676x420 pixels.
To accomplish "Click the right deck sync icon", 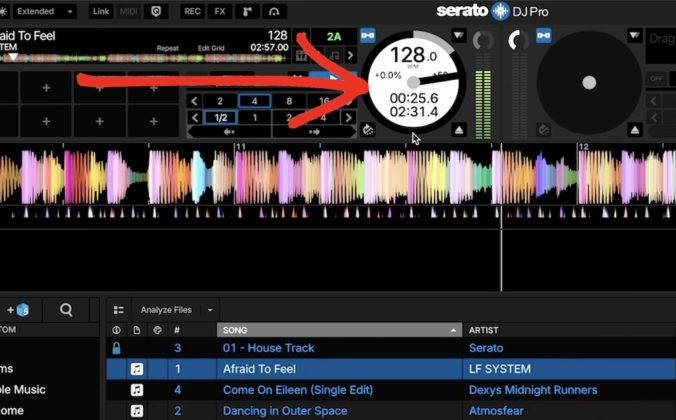I will point(544,35).
